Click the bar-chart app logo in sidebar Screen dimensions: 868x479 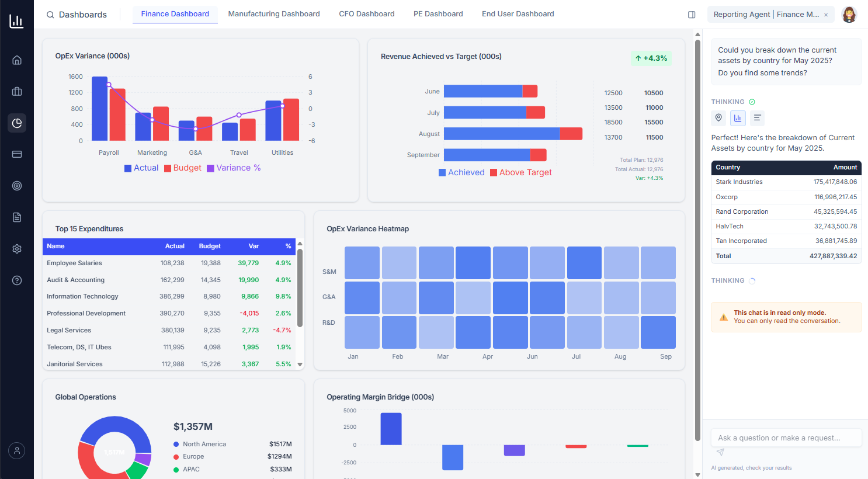(16, 21)
